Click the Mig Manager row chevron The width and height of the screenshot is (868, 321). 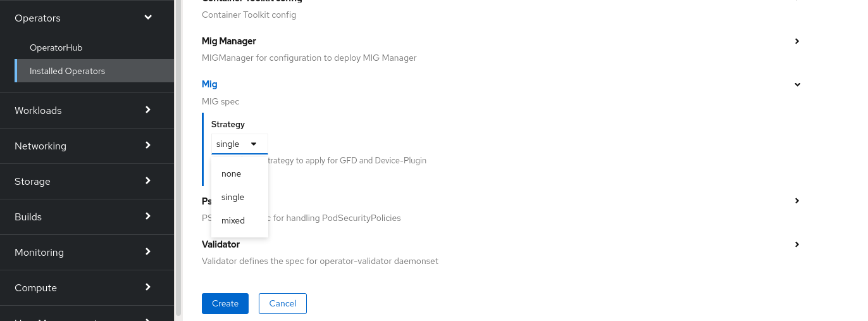(x=797, y=41)
